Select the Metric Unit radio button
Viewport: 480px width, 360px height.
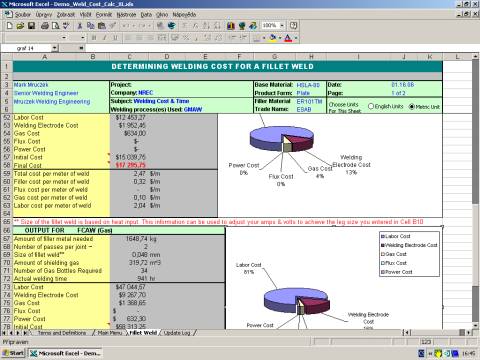pyautogui.click(x=412, y=107)
